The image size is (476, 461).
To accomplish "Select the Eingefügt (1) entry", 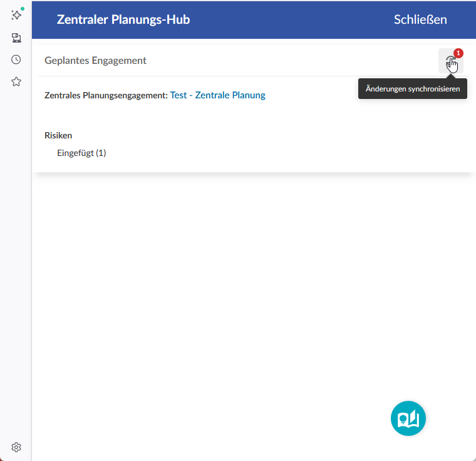I will (x=81, y=153).
